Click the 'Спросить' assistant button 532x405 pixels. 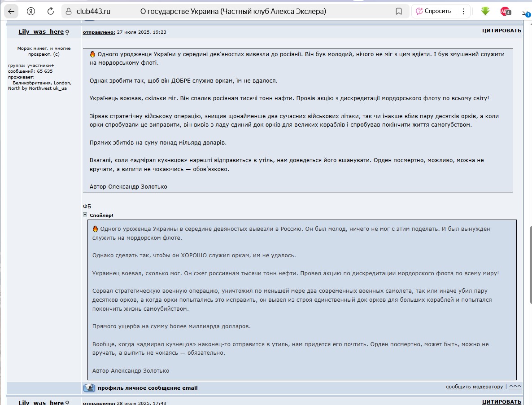(433, 11)
